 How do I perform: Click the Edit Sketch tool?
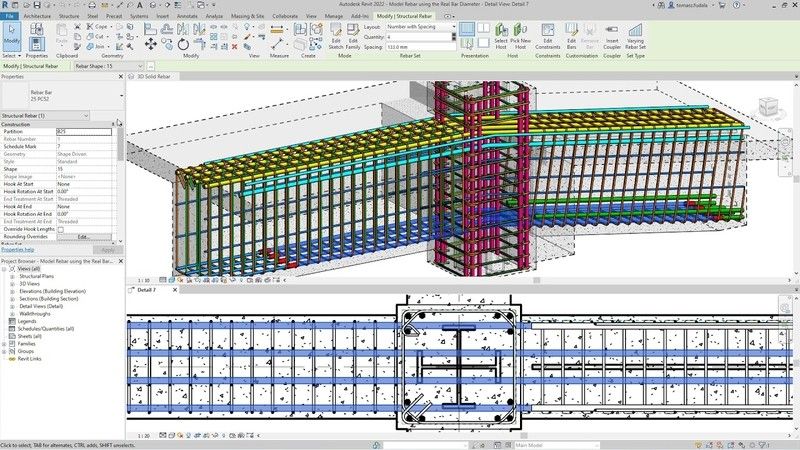[x=336, y=36]
